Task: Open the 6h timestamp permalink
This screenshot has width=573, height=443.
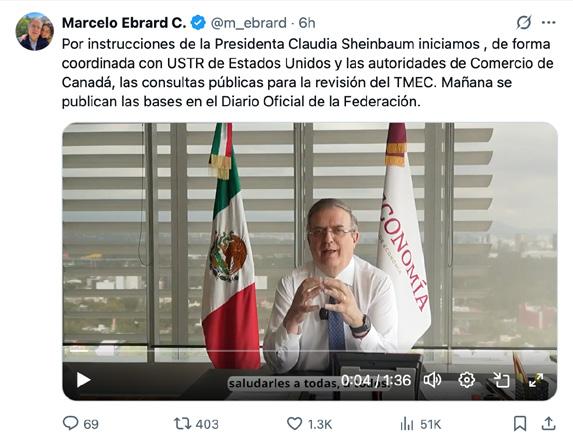Action: 307,23
